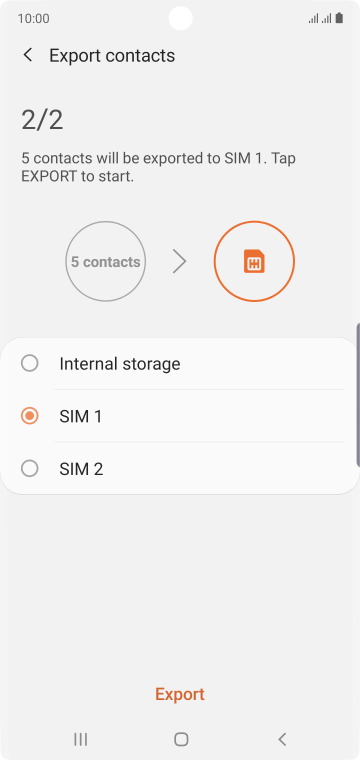Select the Internal storage radio button
This screenshot has width=360, height=760.
30,364
